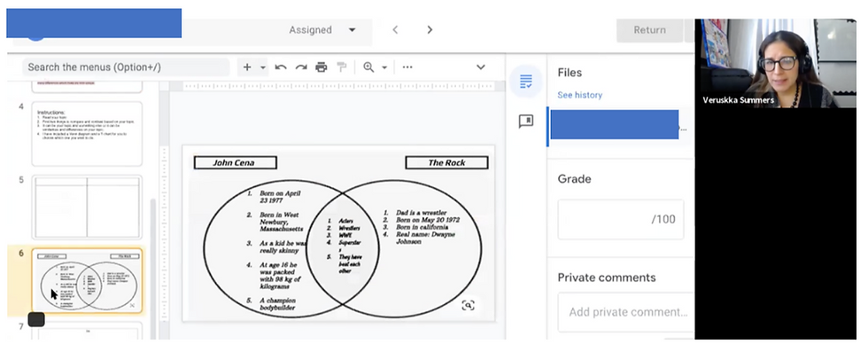Click the Redo icon
The height and width of the screenshot is (344, 868).
click(x=300, y=67)
